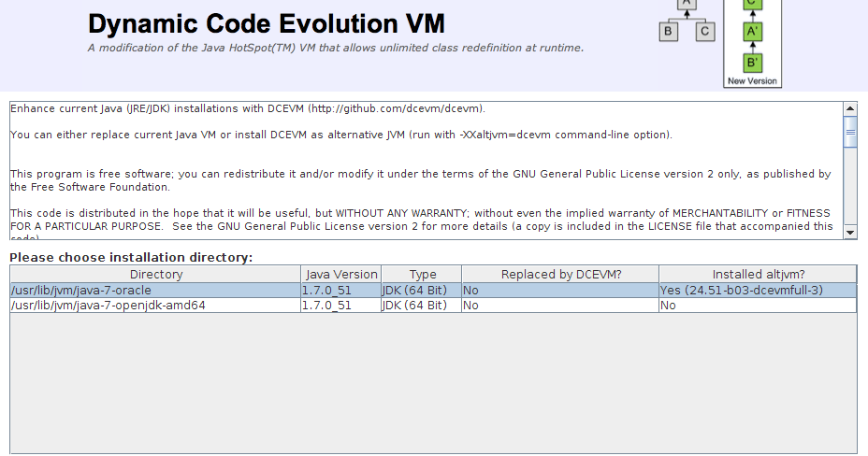Click the license text scrollbar up arrow

coord(850,109)
